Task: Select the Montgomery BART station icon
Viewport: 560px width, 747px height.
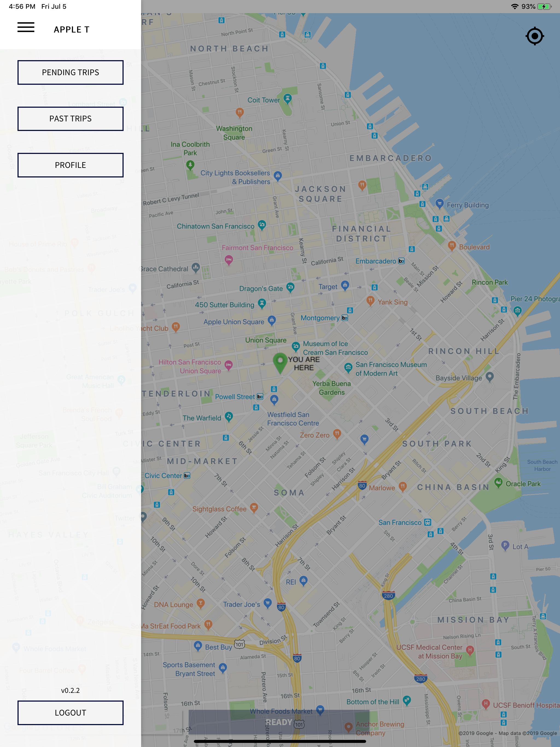Action: [x=345, y=318]
